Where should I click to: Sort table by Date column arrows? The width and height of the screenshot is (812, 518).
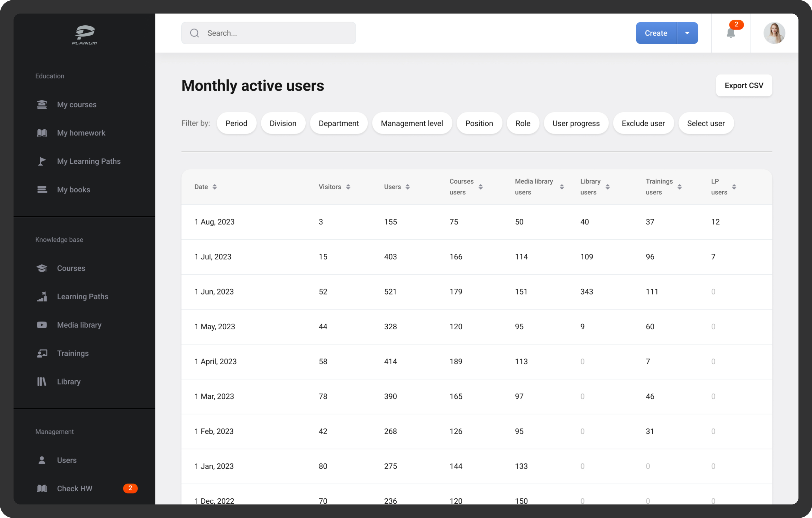click(215, 187)
